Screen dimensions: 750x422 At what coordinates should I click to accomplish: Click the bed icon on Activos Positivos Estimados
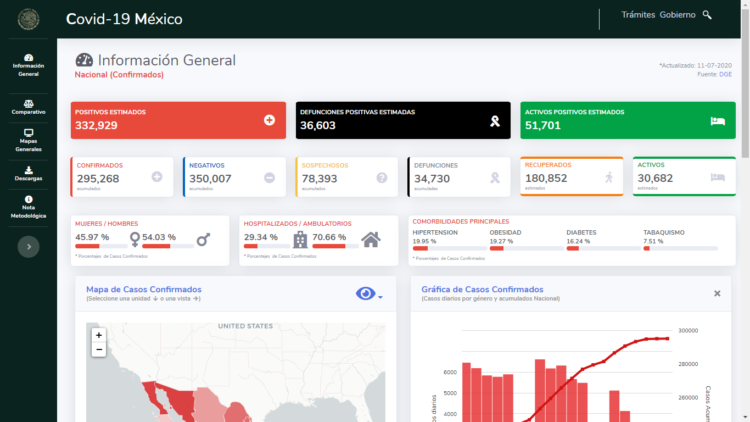pos(717,121)
